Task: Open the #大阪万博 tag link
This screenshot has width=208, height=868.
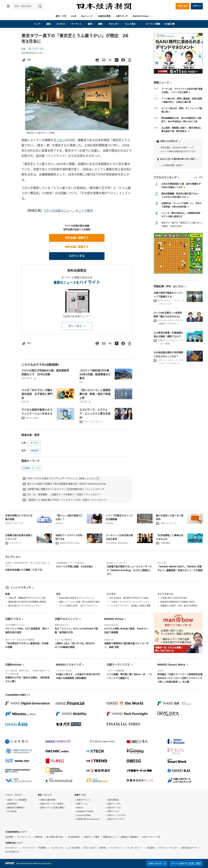Action: point(169,24)
